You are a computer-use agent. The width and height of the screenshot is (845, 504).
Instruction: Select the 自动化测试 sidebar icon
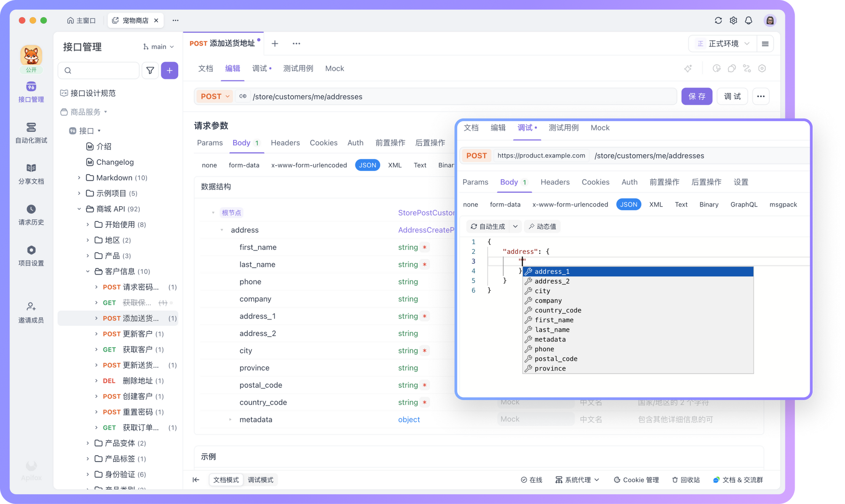pos(31,132)
